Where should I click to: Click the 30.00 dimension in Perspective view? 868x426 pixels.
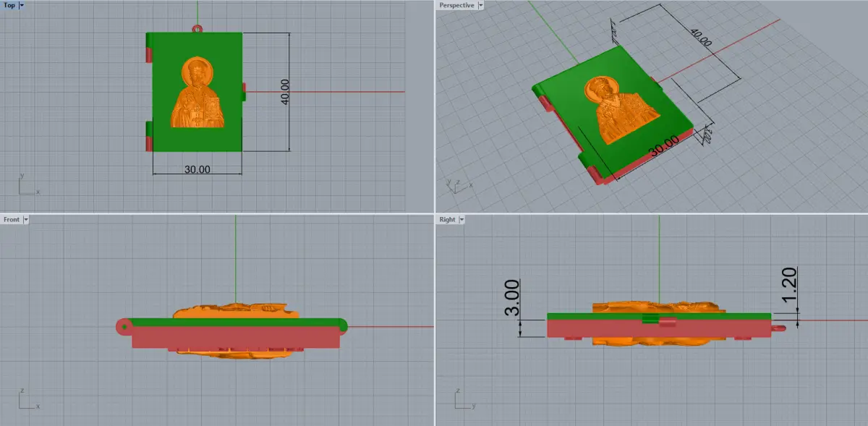click(663, 147)
